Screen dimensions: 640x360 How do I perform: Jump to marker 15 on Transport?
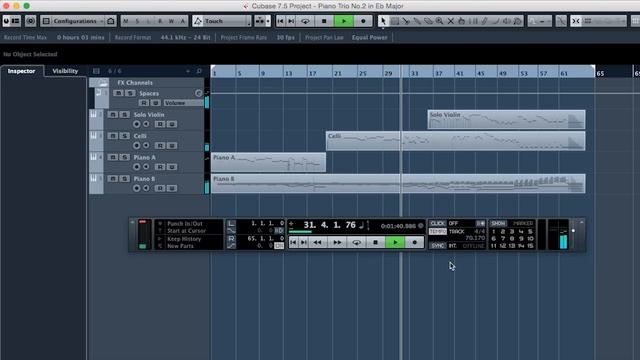530,246
